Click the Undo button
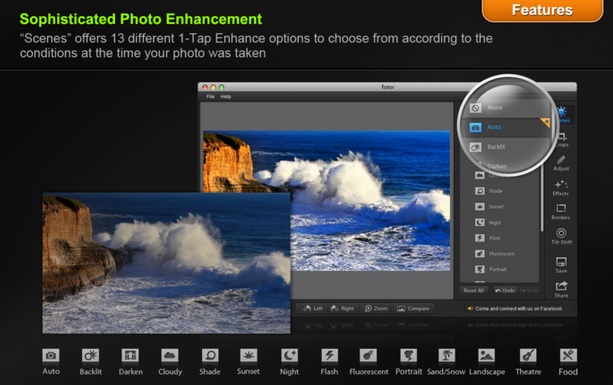 [505, 290]
